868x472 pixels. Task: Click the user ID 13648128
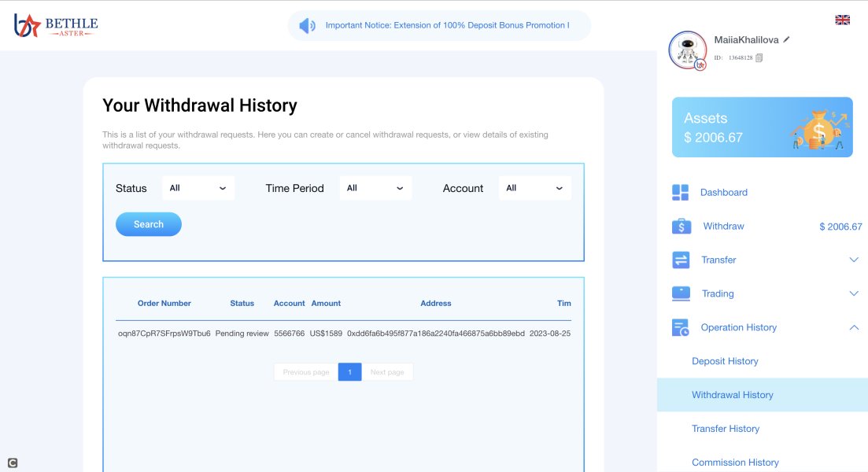pos(741,57)
